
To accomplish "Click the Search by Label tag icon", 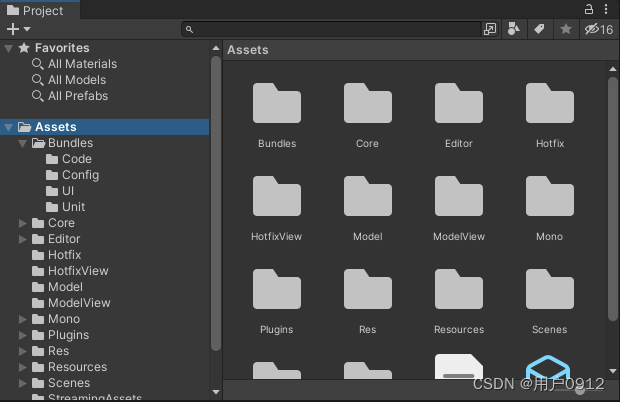I will tap(539, 29).
